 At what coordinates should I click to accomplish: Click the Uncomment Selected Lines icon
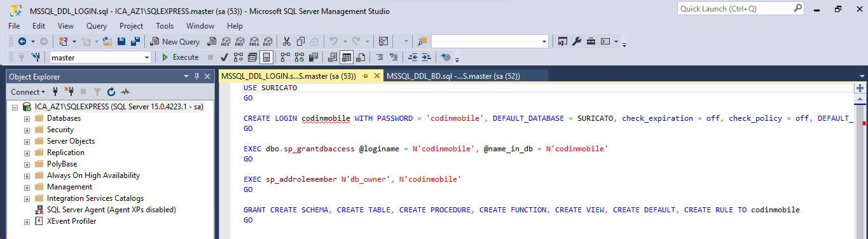tap(393, 57)
